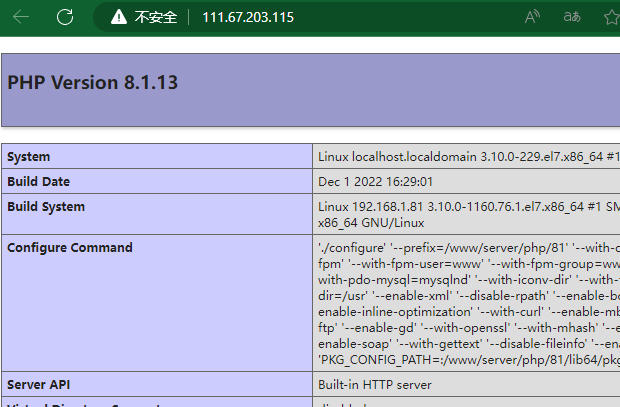Select the address 111.67.203.115 in the URL bar

coord(248,17)
